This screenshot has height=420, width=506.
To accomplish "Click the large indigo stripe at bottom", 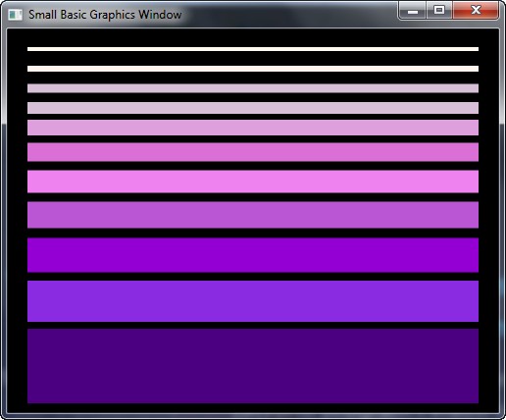I will (253, 366).
